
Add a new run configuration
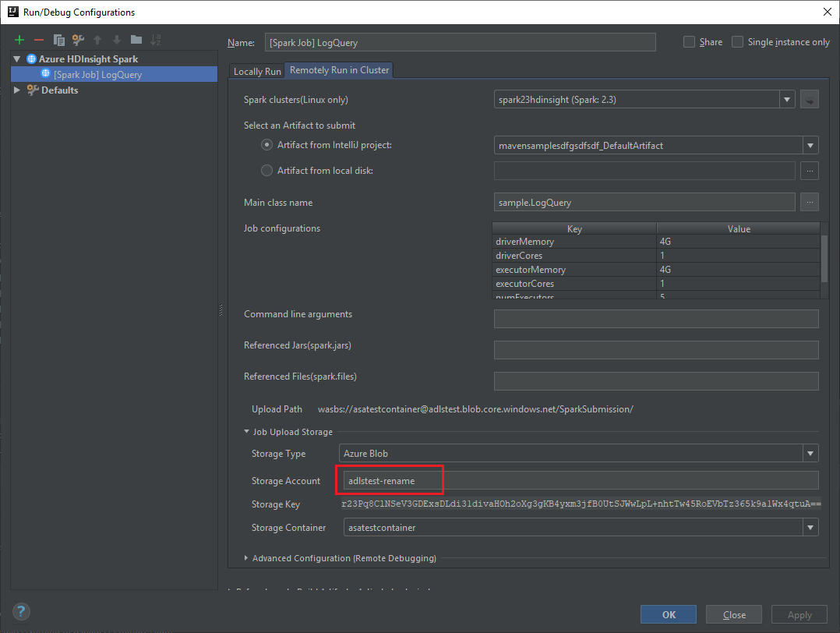click(19, 39)
